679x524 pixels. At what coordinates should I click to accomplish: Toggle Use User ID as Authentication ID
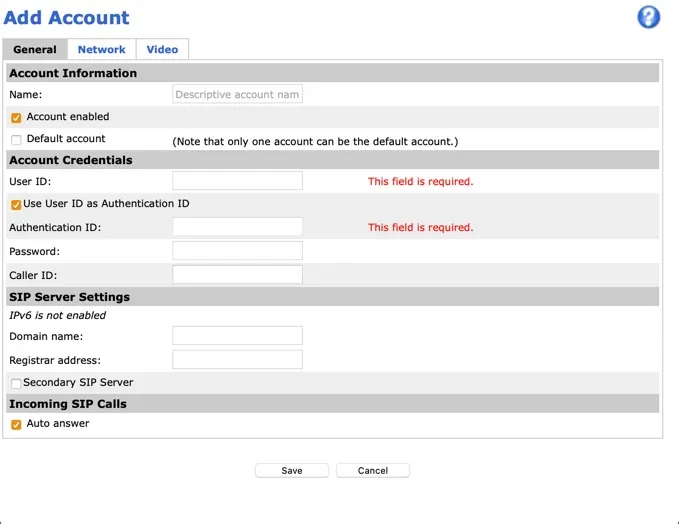click(16, 204)
